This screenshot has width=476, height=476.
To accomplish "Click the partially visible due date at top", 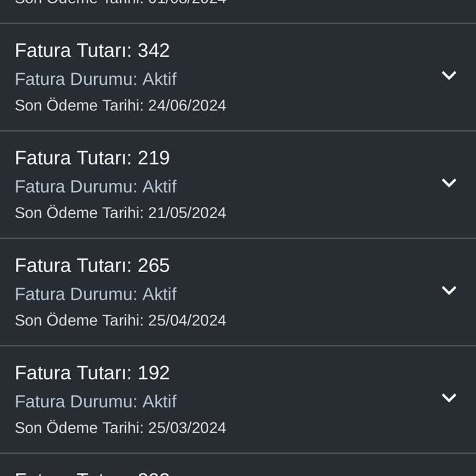I will pos(120,2).
